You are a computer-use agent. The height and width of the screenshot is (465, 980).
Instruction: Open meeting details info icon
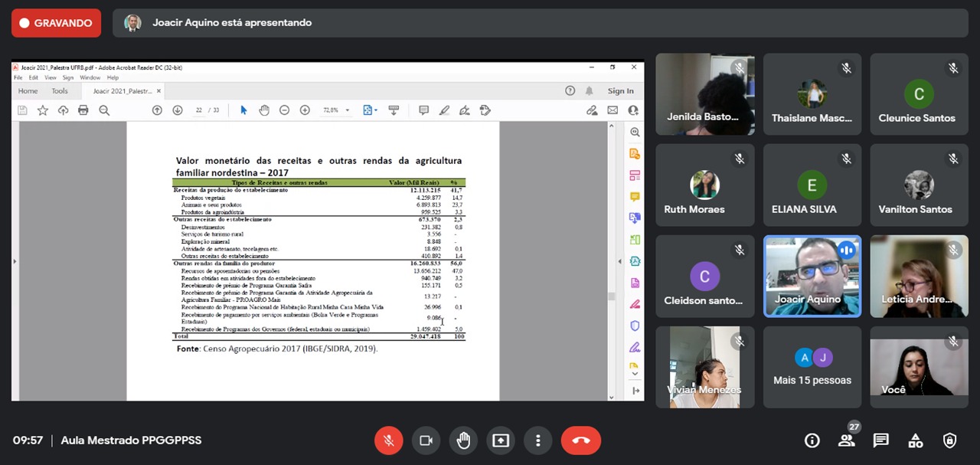812,440
